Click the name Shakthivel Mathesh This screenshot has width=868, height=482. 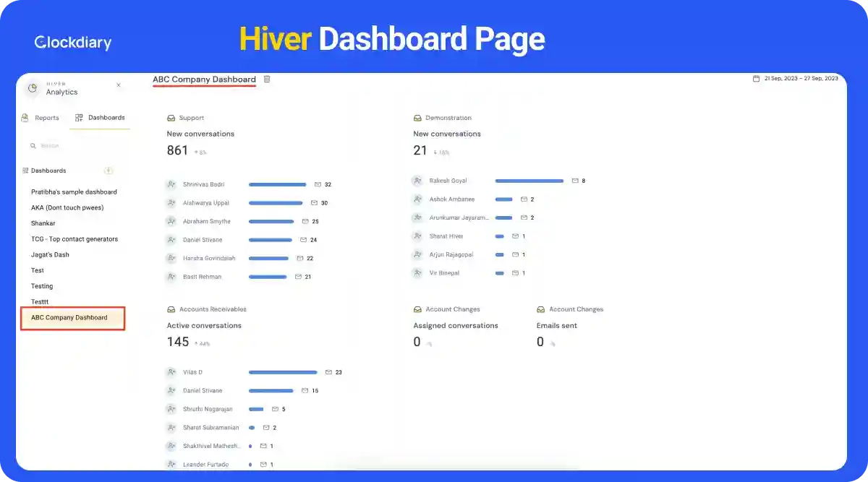click(x=210, y=447)
